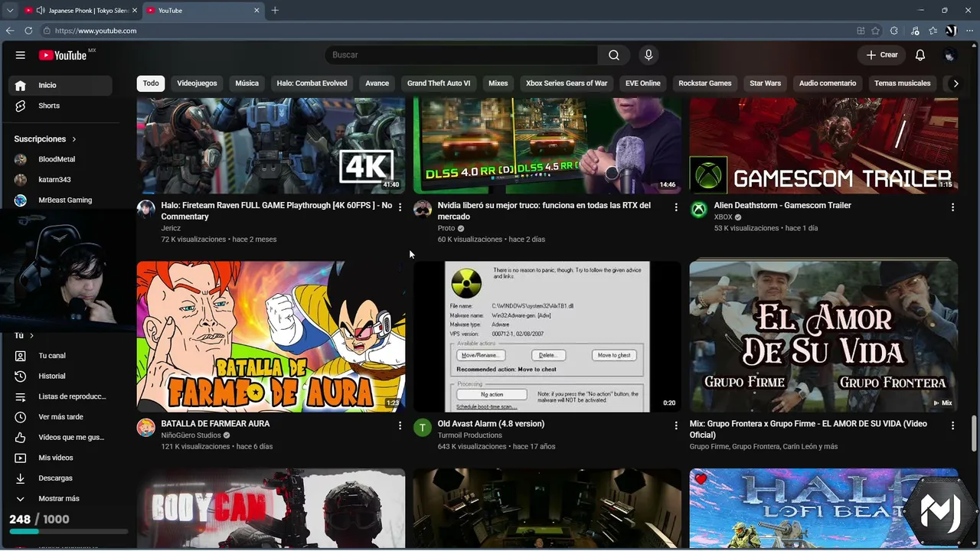The width and height of the screenshot is (980, 551).
Task: Play the El Amor De Su Vida thumbnail
Action: tap(824, 337)
